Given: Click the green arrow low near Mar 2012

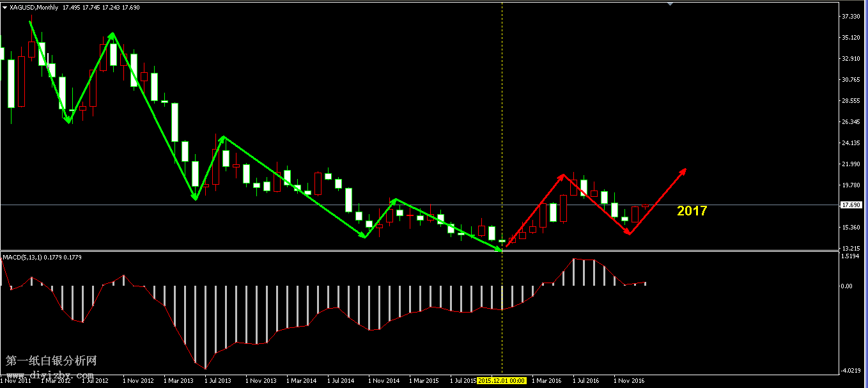Looking at the screenshot, I should coord(68,121).
